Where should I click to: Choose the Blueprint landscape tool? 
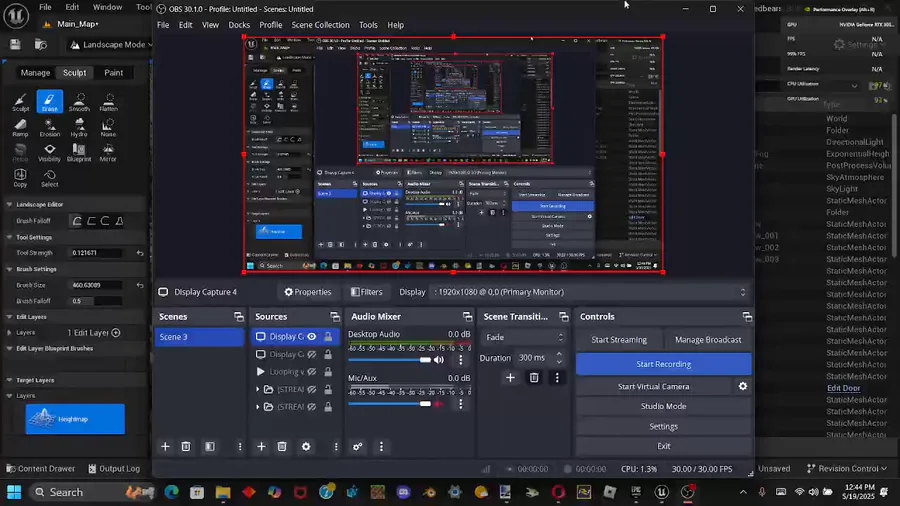79,153
